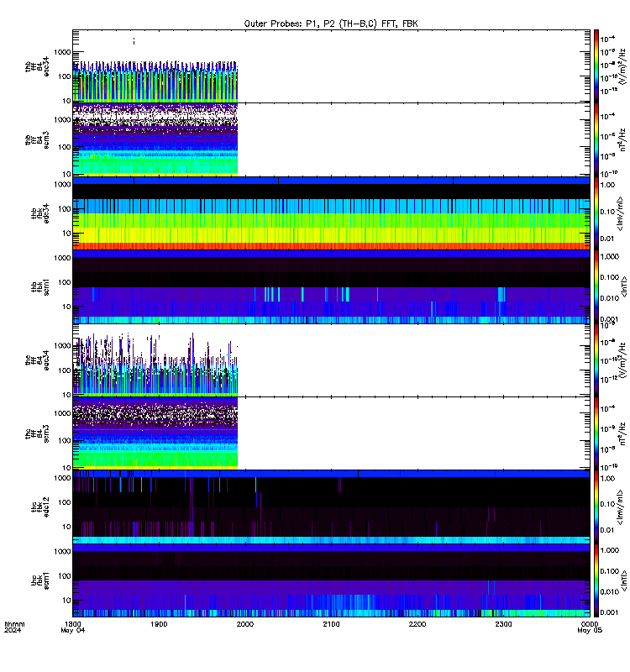Select the color bar beside thc eac34 panel
Image resolution: width=630 pixels, height=672 pixels.
pyautogui.click(x=596, y=360)
